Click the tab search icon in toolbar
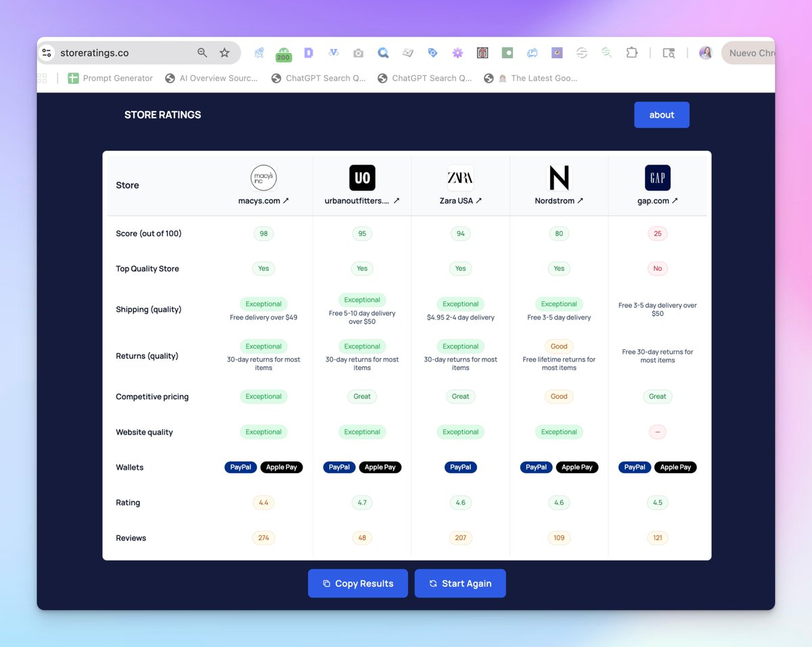This screenshot has width=812, height=647. click(669, 53)
